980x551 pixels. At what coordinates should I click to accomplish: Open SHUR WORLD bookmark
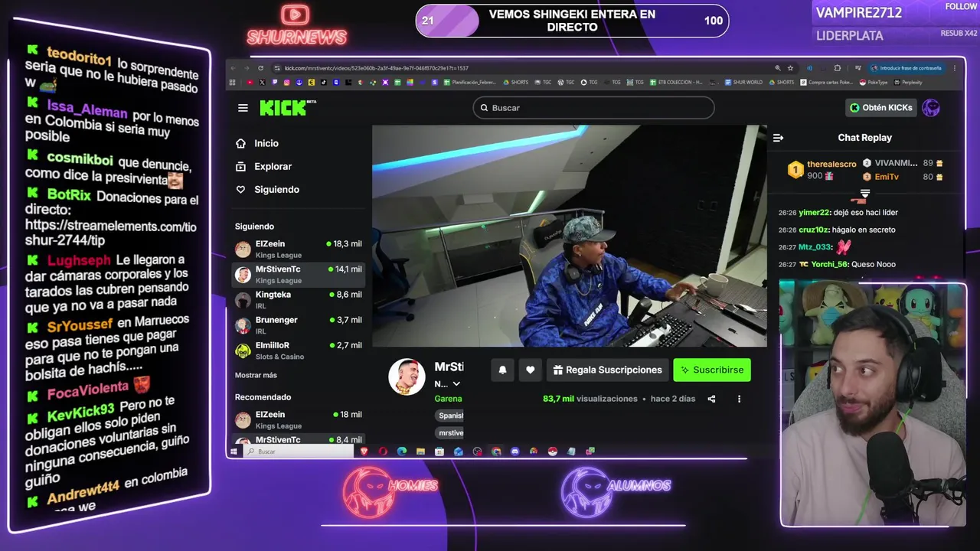point(743,82)
